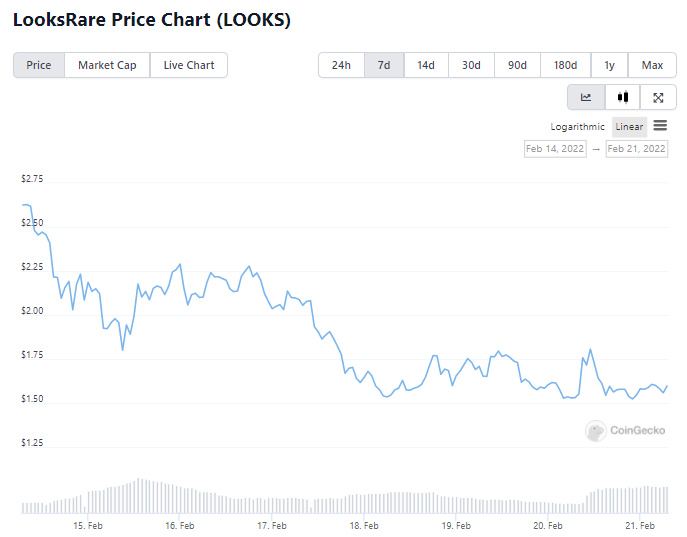
Task: Switch the range to 30d
Action: click(x=471, y=65)
